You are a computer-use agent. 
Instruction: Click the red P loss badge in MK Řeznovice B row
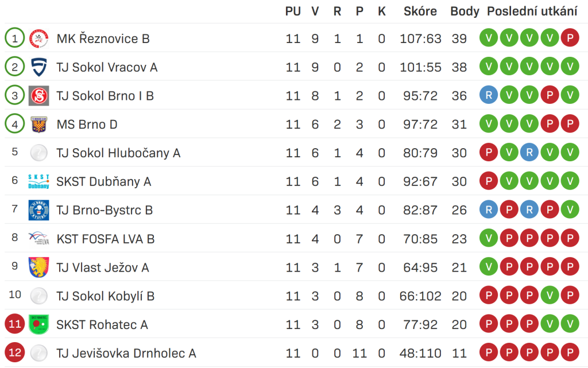click(570, 38)
